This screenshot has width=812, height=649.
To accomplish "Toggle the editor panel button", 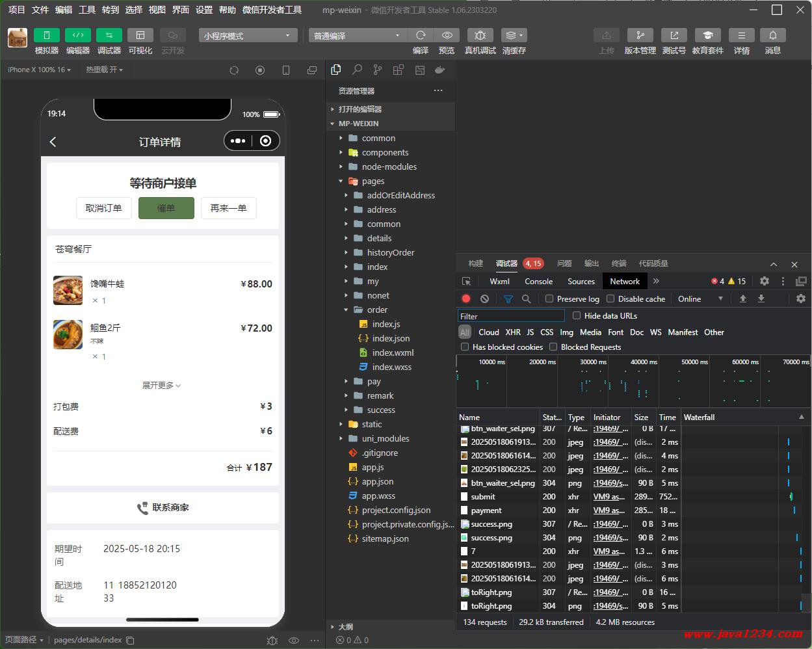I will pos(77,35).
